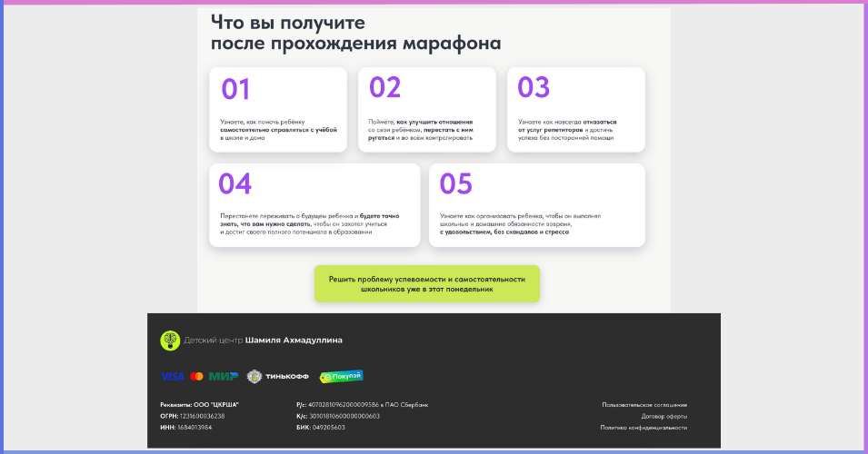Select the card numbered 05

(x=537, y=205)
